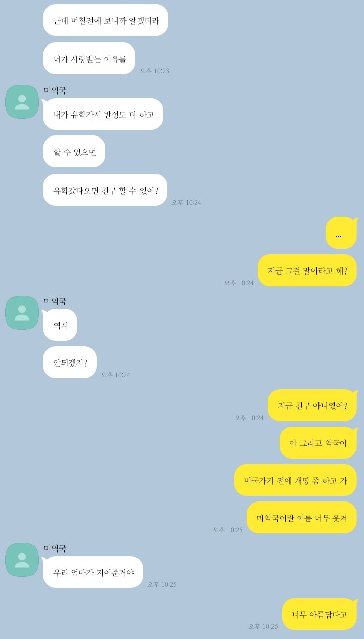
Task: Tap the topmost 미역국 sender name label
Action: pyautogui.click(x=55, y=90)
